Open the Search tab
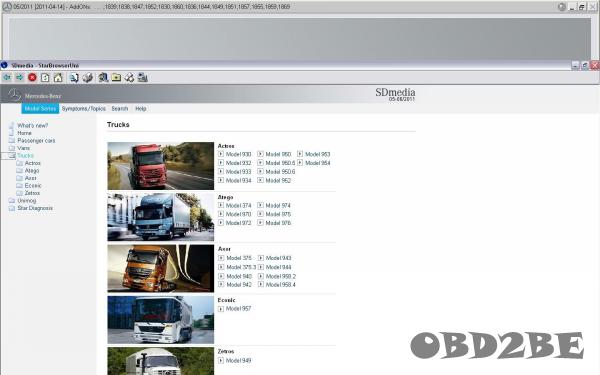Screen dimensions: 600x375 pos(120,109)
